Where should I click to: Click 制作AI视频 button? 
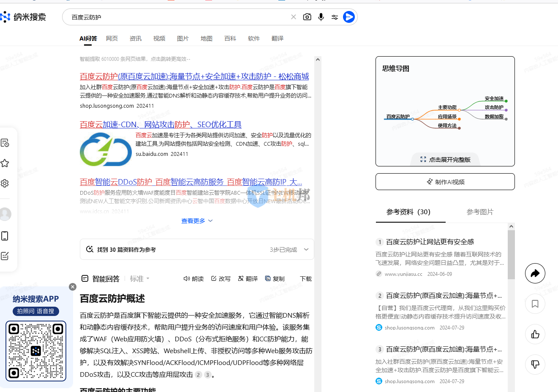click(445, 182)
